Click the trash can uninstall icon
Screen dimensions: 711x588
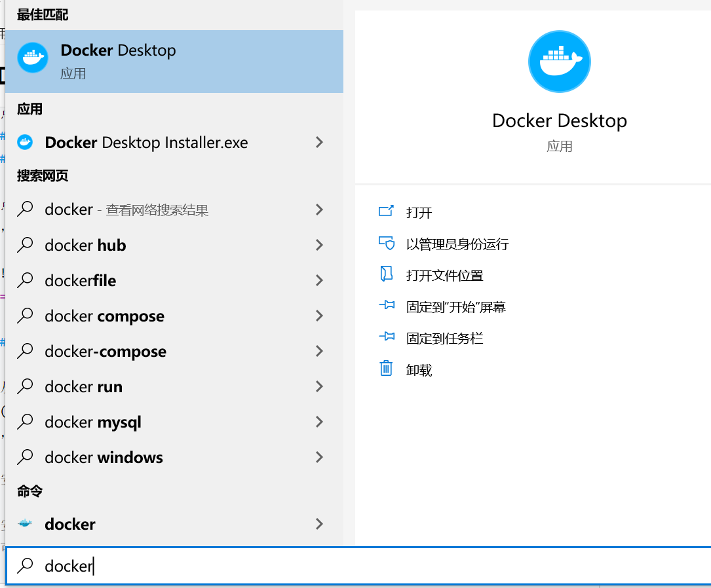(x=386, y=368)
